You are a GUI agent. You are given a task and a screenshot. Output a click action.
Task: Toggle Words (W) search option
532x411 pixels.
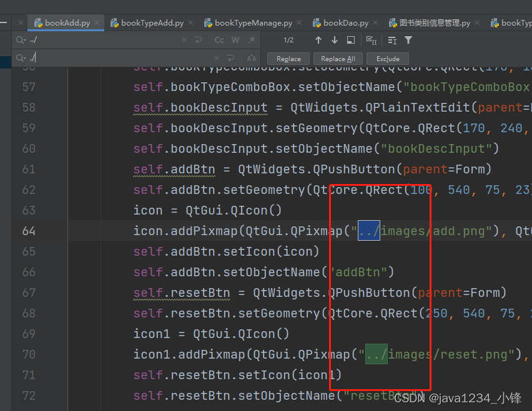(235, 40)
